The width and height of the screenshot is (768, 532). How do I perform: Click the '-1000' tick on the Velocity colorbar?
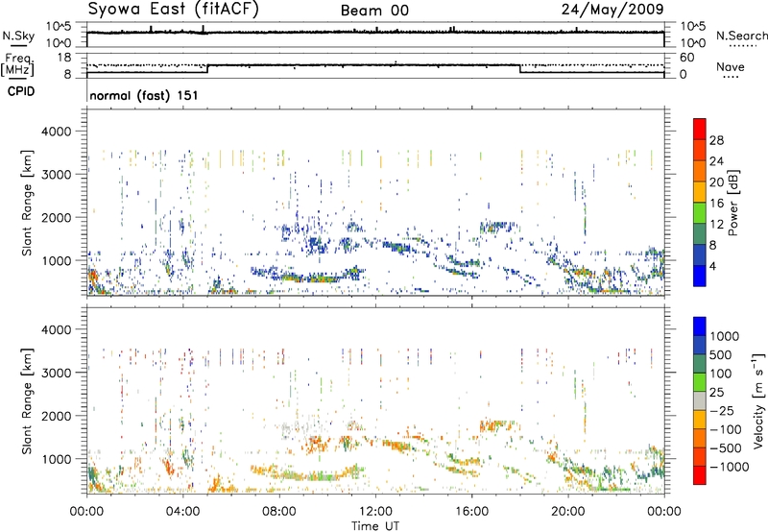pyautogui.click(x=730, y=467)
